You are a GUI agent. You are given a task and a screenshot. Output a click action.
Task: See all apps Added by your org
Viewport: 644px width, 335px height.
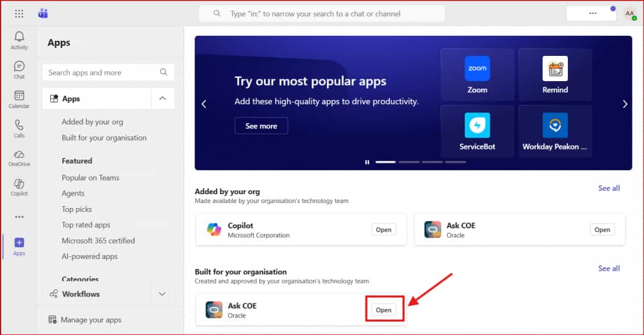(609, 188)
